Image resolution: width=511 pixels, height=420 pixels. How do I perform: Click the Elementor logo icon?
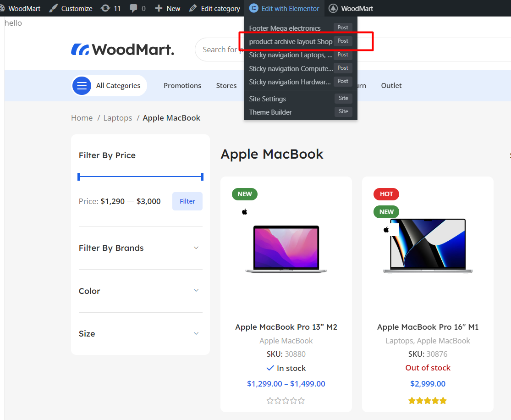coord(253,8)
